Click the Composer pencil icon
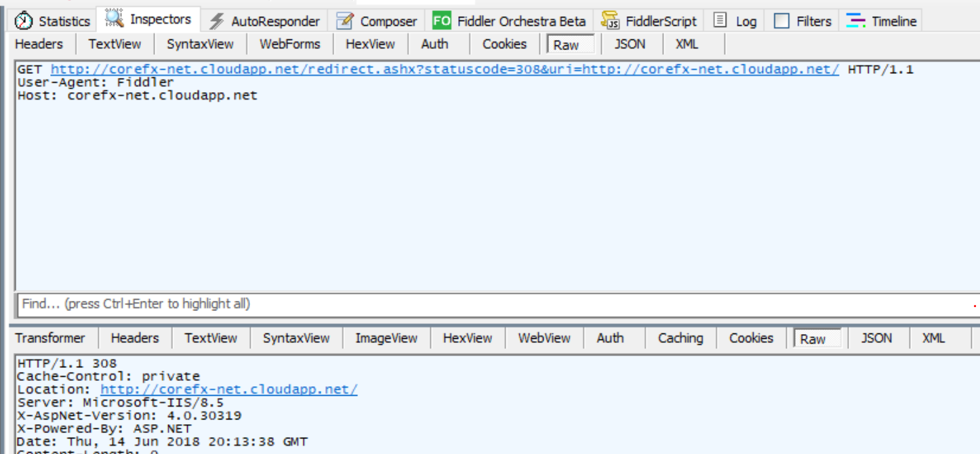 pos(345,21)
